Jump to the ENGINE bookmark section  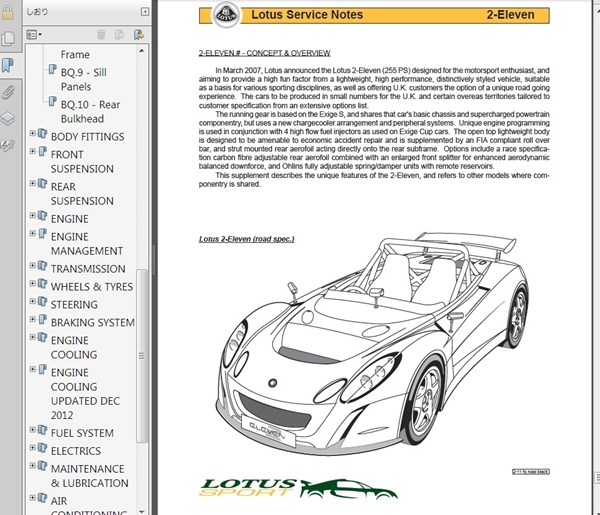click(x=70, y=219)
